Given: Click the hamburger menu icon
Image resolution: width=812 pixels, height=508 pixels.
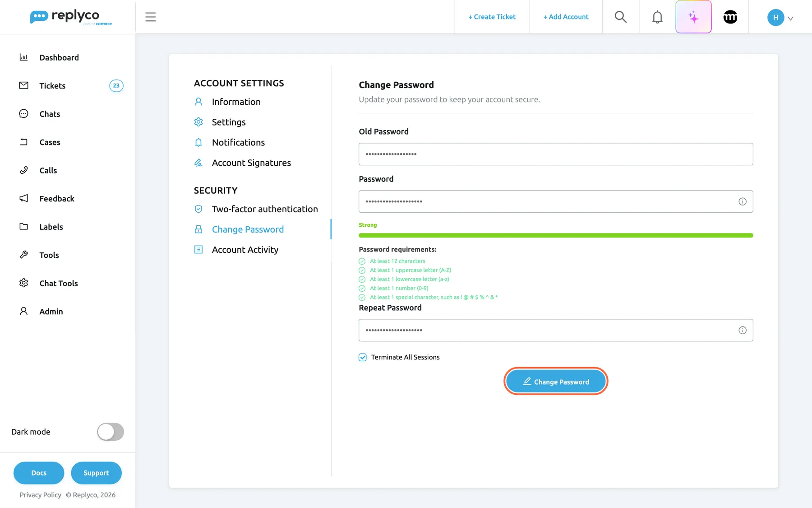Looking at the screenshot, I should pyautogui.click(x=150, y=17).
